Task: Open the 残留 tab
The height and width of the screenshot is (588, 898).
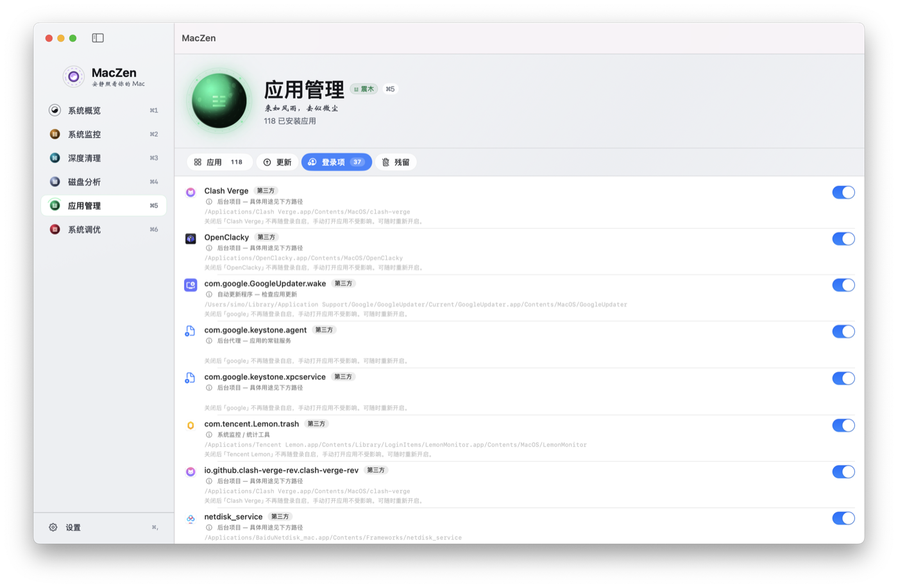Action: click(x=396, y=162)
